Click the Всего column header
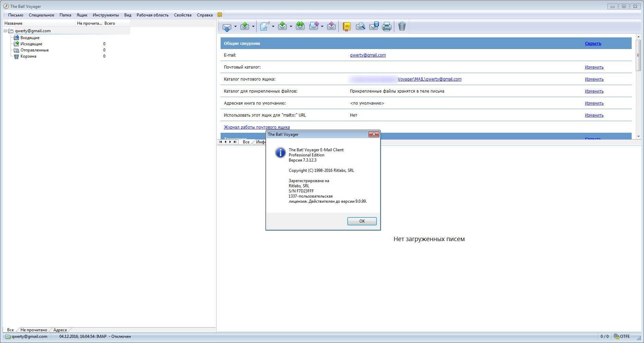Image resolution: width=644 pixels, height=343 pixels. coord(116,23)
